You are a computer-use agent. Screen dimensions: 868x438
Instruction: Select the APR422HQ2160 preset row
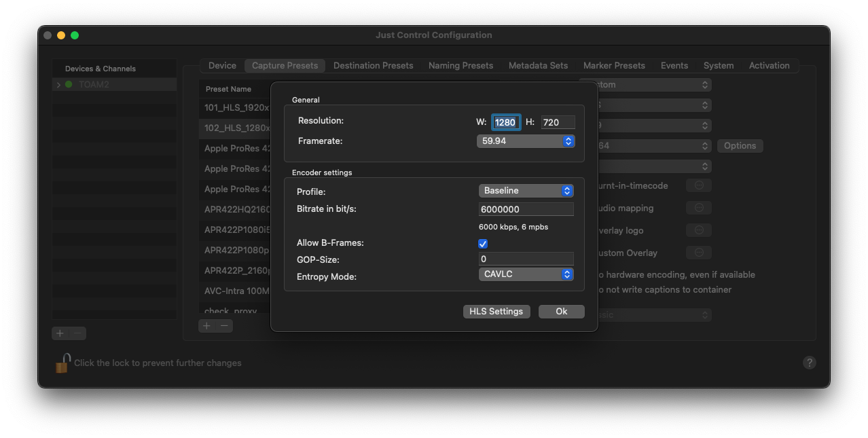[x=236, y=209]
